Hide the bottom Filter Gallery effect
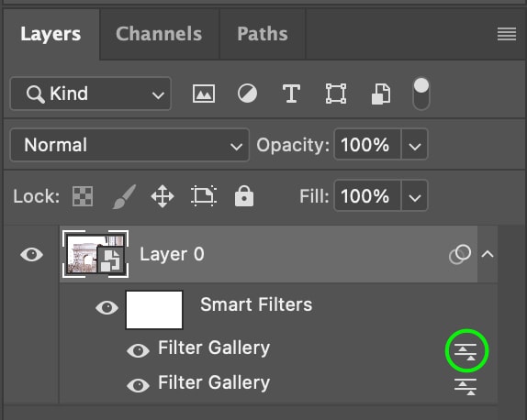The width and height of the screenshot is (527, 420). pyautogui.click(x=138, y=385)
